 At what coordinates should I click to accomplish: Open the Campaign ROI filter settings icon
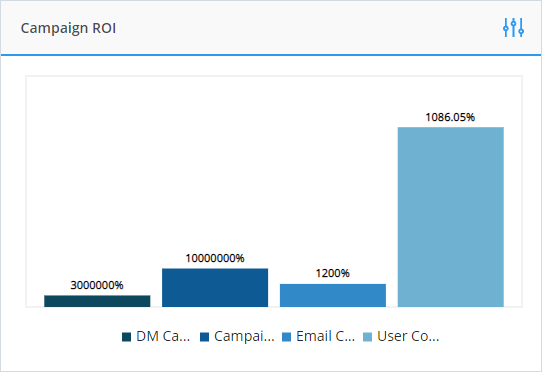513,28
